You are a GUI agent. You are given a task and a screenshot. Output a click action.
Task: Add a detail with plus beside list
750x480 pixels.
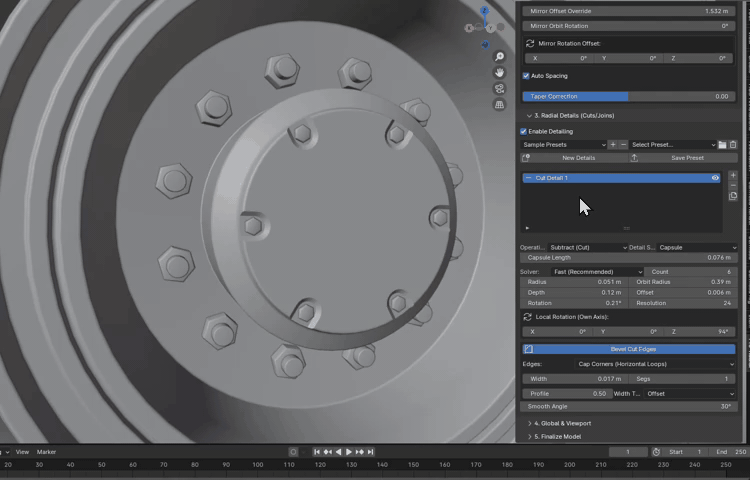click(x=733, y=175)
